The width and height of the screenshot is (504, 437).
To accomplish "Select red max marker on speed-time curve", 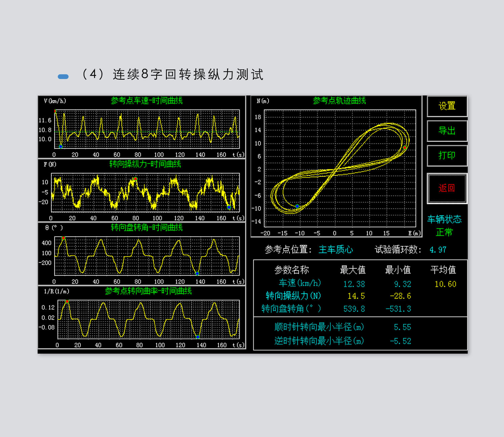I will tap(55, 111).
